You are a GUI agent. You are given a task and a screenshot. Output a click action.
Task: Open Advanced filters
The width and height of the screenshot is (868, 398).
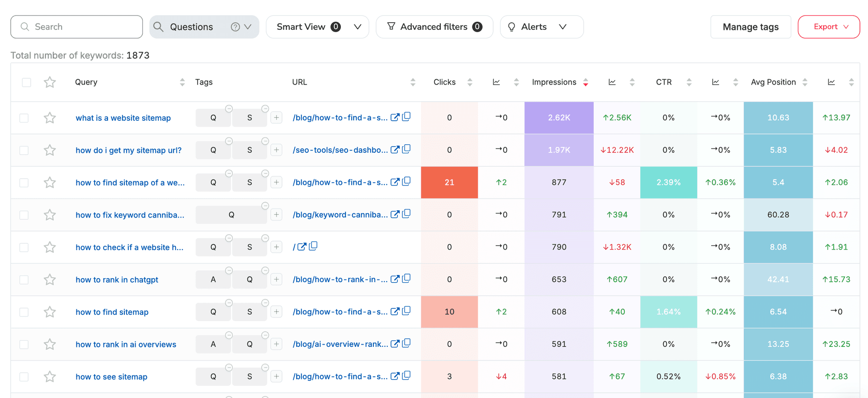point(434,27)
